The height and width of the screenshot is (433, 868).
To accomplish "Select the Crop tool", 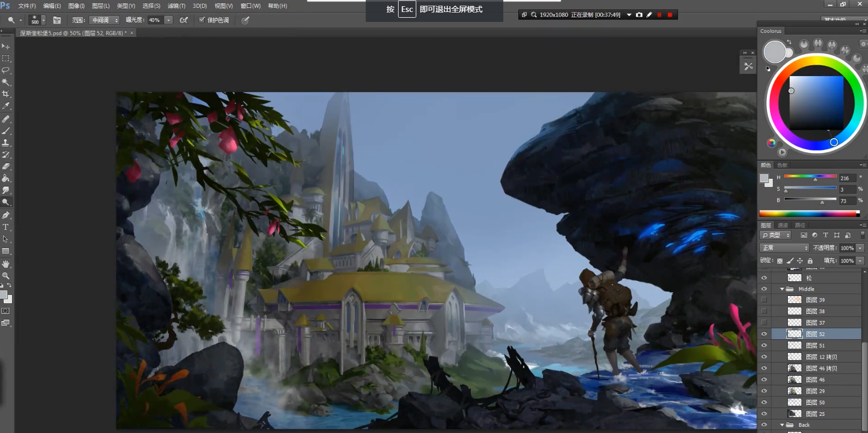I will pyautogui.click(x=6, y=94).
